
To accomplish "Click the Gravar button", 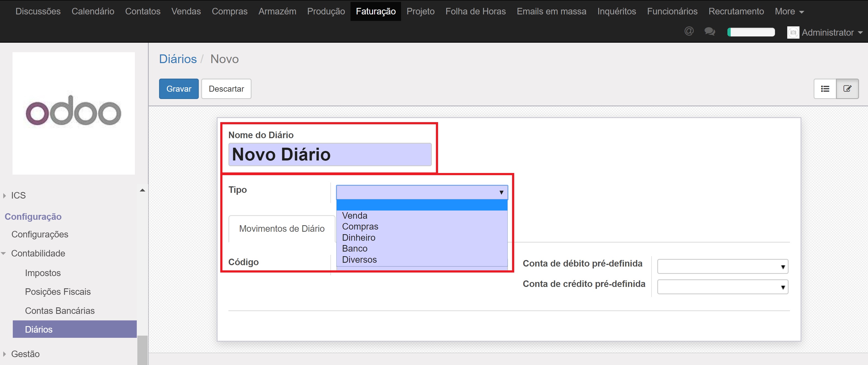I will 179,89.
